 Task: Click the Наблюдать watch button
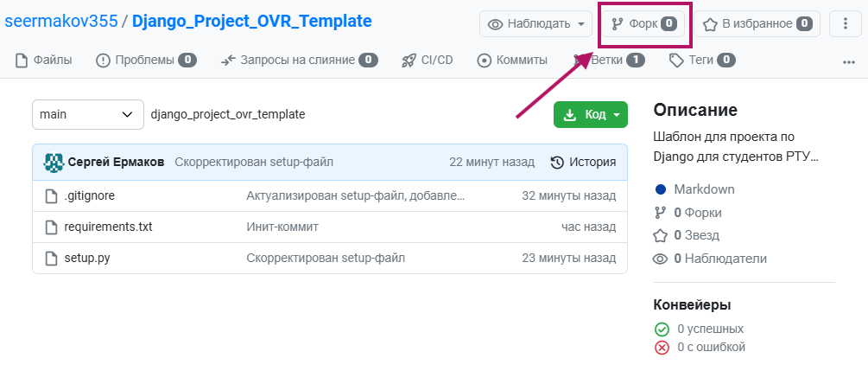pos(535,24)
